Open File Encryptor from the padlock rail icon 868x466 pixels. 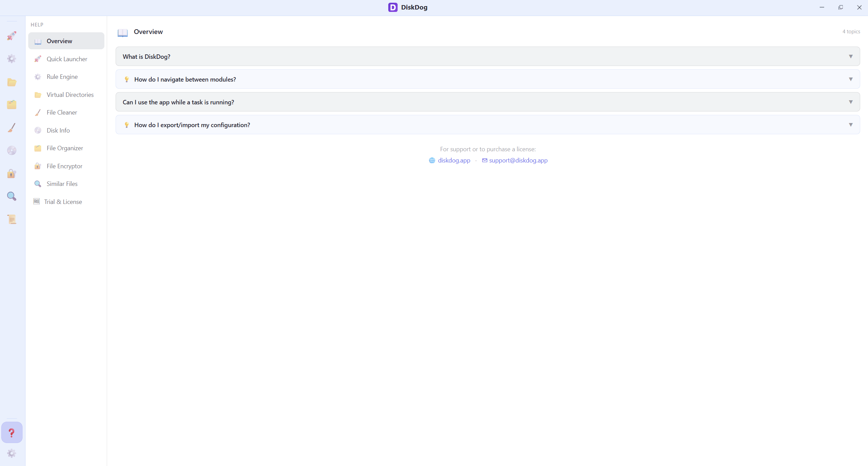point(12,174)
